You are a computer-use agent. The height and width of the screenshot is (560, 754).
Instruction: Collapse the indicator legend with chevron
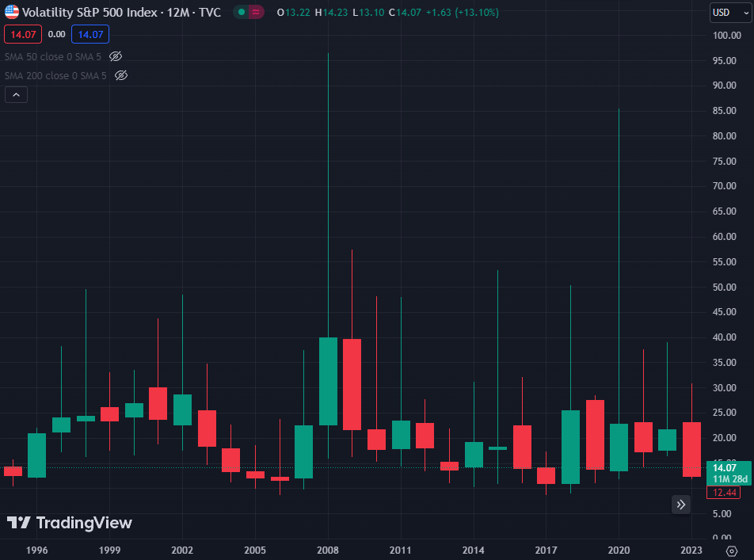click(x=17, y=95)
